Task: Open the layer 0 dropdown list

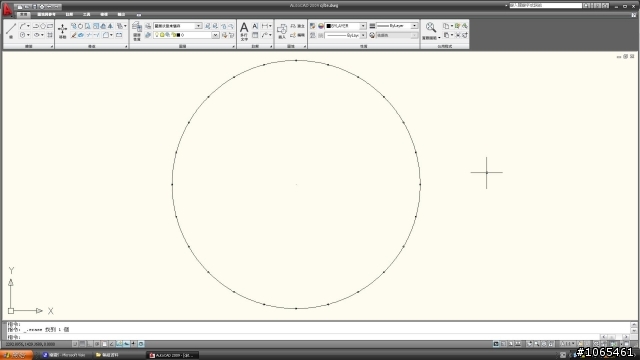Action: click(x=215, y=35)
